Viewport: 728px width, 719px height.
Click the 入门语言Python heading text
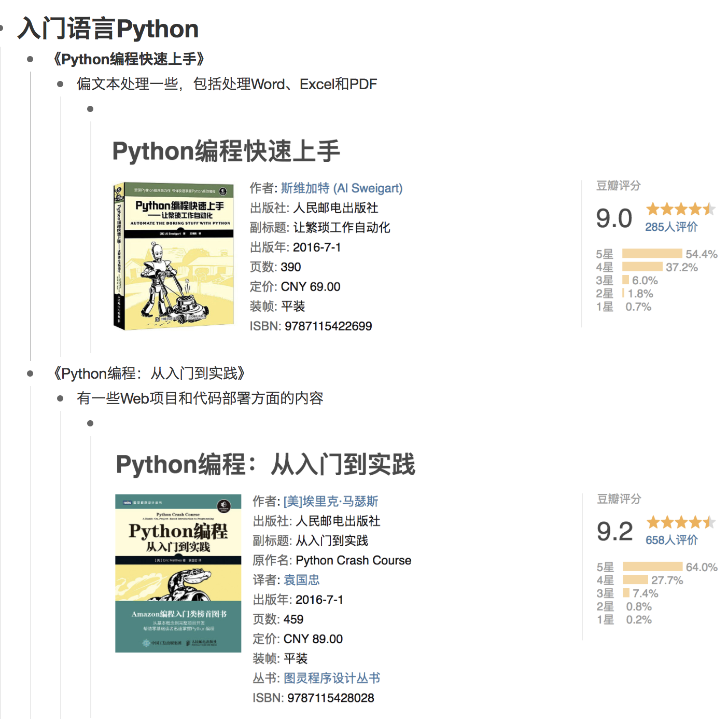tap(108, 29)
